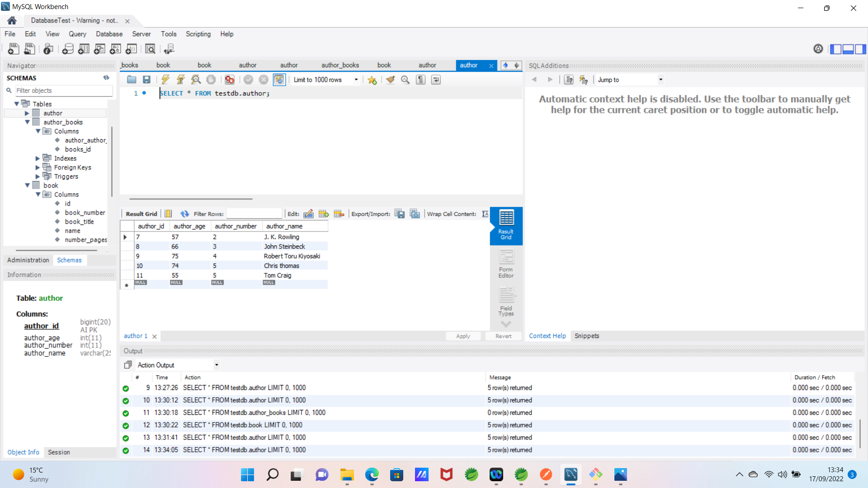The width and height of the screenshot is (868, 488).
Task: Click the refresh icon in the result grid toolbar
Action: pos(184,214)
